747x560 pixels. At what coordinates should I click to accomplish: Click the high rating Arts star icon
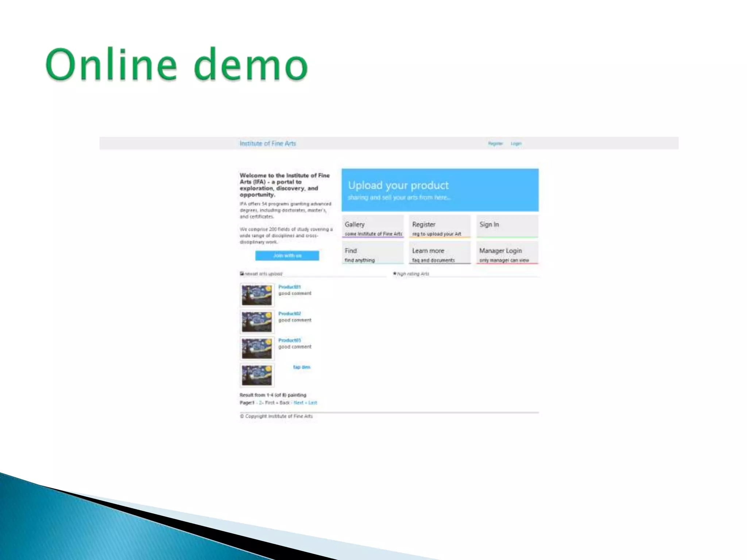[x=395, y=273]
